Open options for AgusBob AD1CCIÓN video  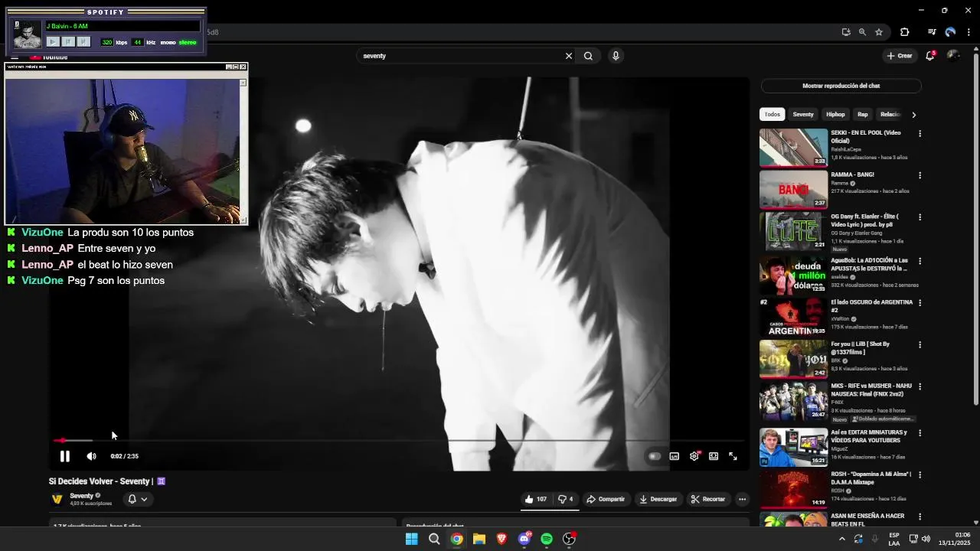coord(920,261)
